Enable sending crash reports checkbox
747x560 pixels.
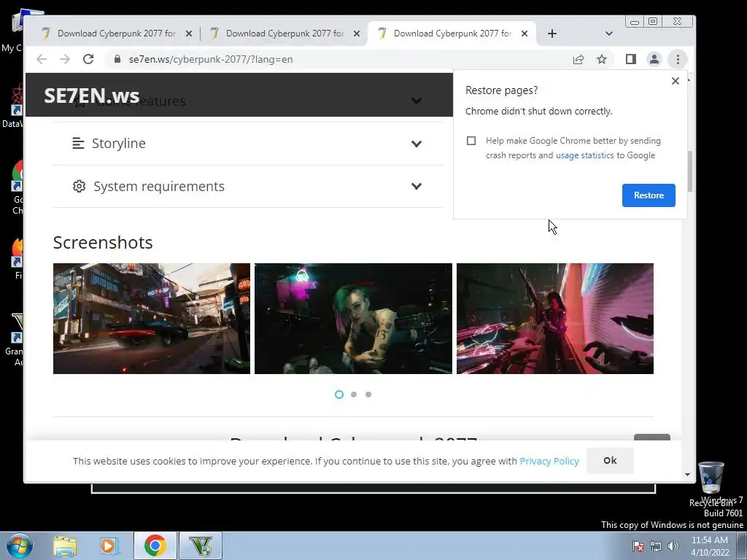click(471, 141)
